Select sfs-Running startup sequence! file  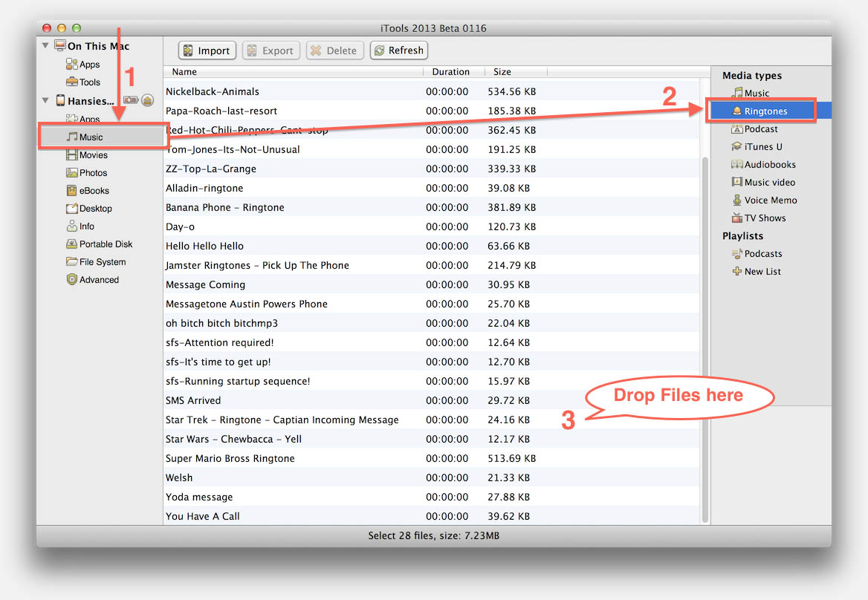pyautogui.click(x=432, y=381)
